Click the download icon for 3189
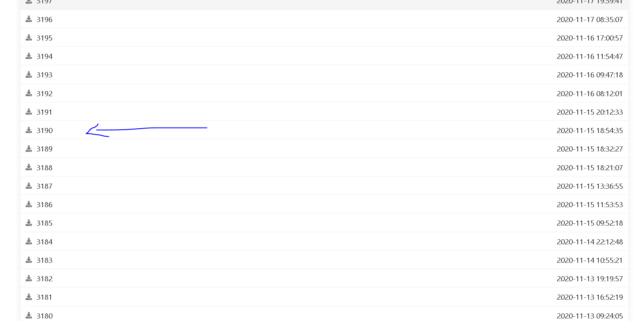The height and width of the screenshot is (321, 644). coord(29,149)
